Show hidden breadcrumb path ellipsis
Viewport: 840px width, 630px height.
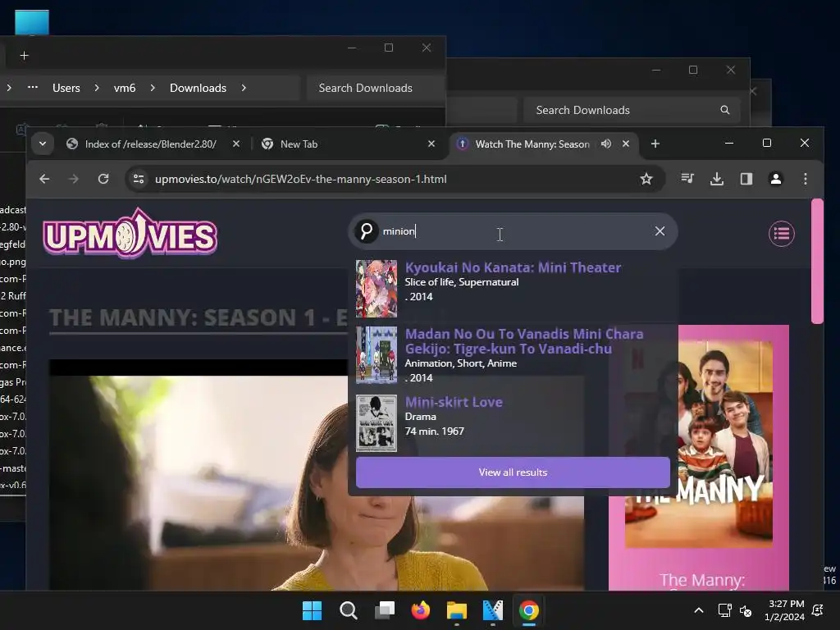[33, 87]
